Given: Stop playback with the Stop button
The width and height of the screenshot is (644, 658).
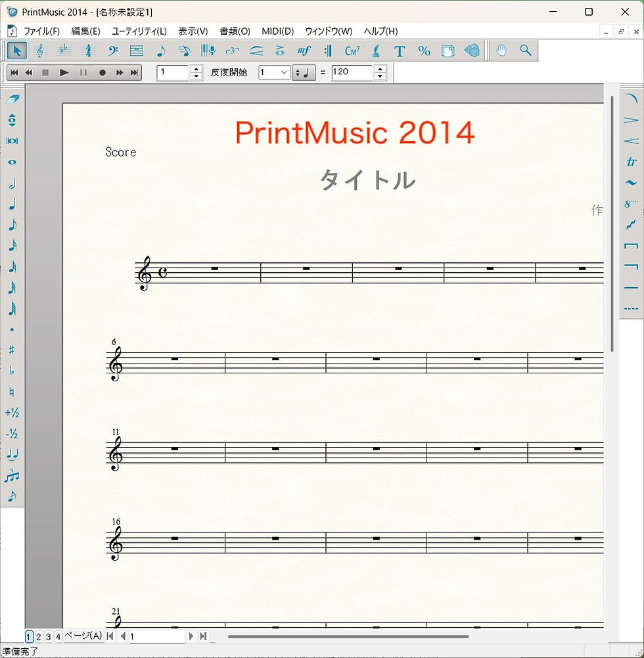Looking at the screenshot, I should coord(45,72).
